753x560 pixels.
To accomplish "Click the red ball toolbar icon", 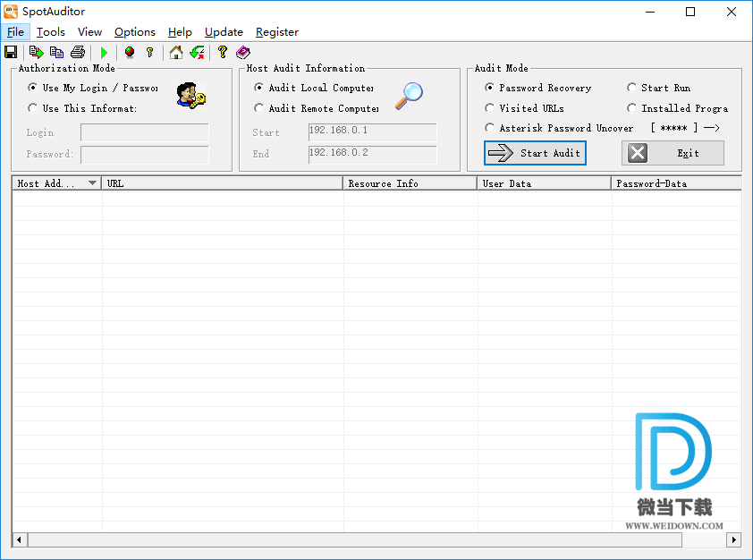I will (129, 52).
